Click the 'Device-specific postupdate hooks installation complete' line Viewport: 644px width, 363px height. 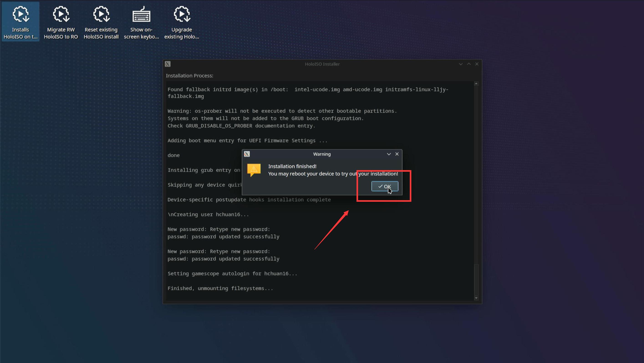click(249, 200)
